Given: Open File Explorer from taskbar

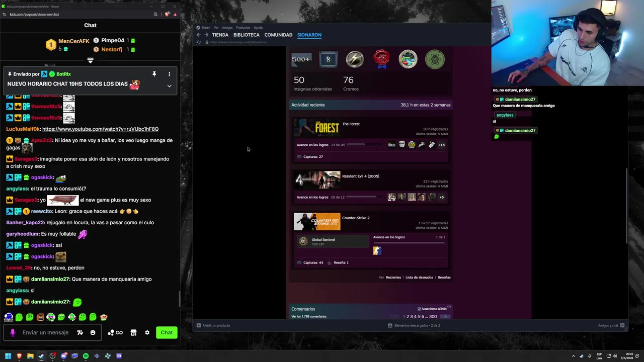Looking at the screenshot, I should click(x=30, y=356).
